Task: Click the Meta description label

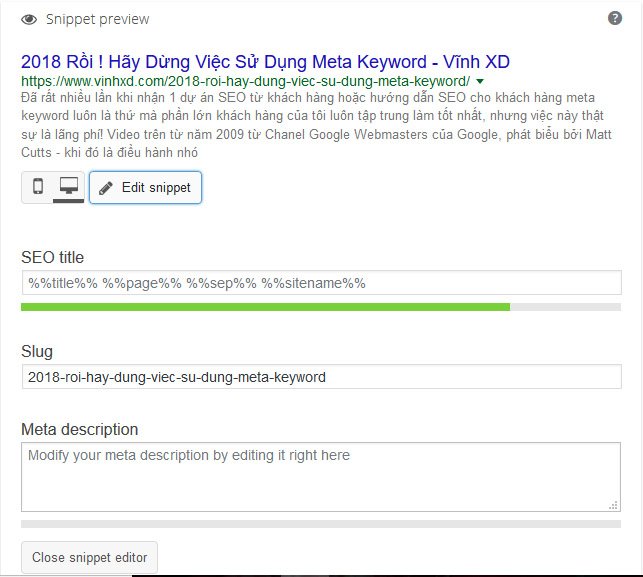Action: click(80, 429)
